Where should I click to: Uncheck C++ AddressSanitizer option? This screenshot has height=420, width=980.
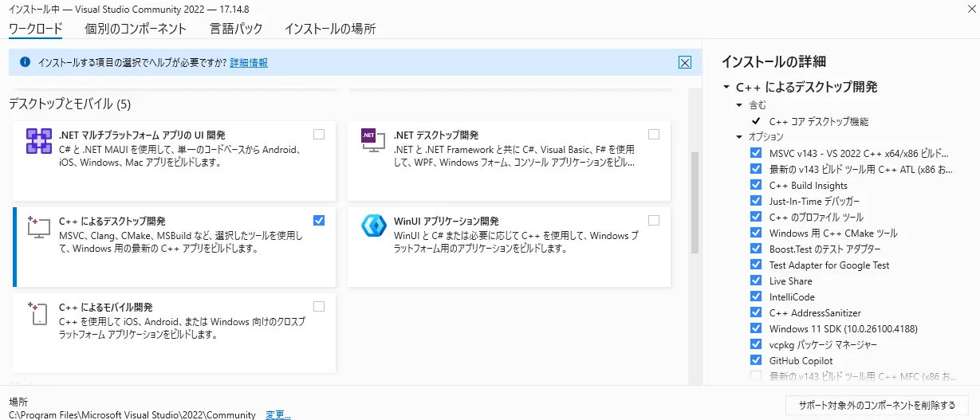tap(756, 312)
